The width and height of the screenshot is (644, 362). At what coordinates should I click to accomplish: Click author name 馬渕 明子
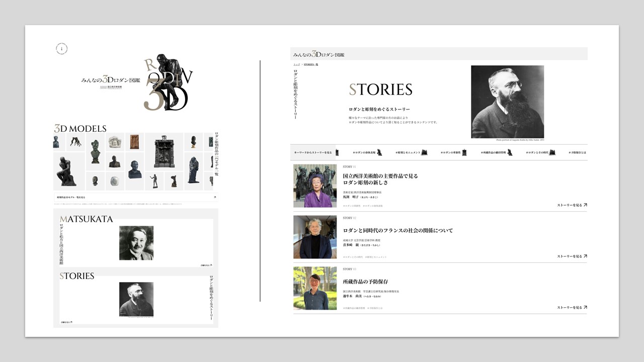tap(352, 198)
